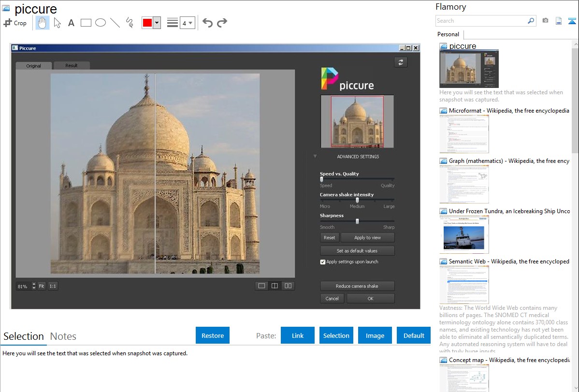Click Apply to view button

(367, 237)
